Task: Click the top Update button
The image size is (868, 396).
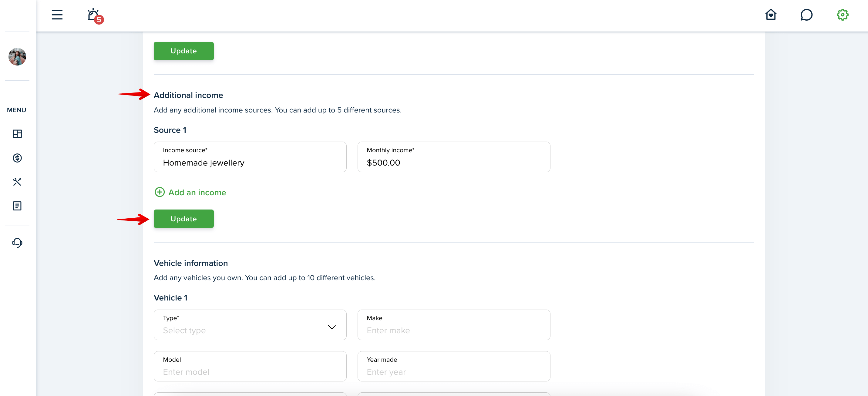Action: pyautogui.click(x=184, y=51)
